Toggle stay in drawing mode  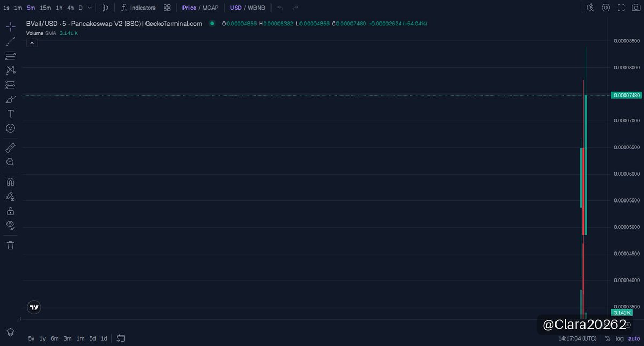click(10, 197)
